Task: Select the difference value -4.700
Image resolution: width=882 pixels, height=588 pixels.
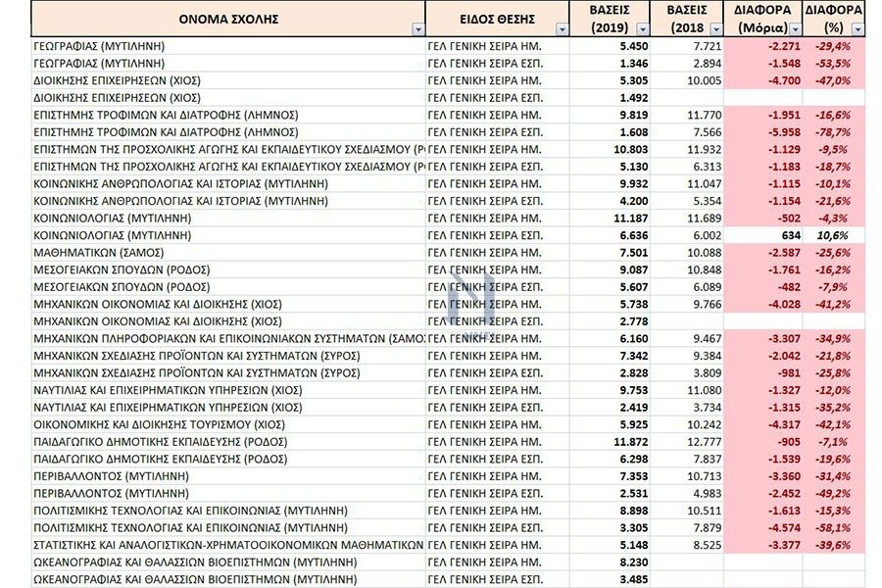Action: pyautogui.click(x=763, y=80)
